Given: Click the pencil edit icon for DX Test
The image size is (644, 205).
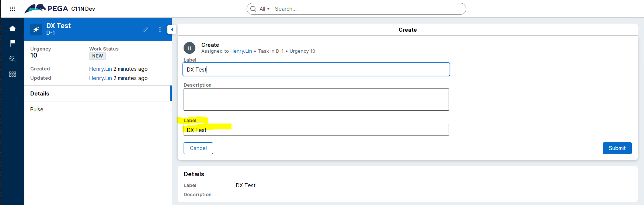Looking at the screenshot, I should (145, 29).
